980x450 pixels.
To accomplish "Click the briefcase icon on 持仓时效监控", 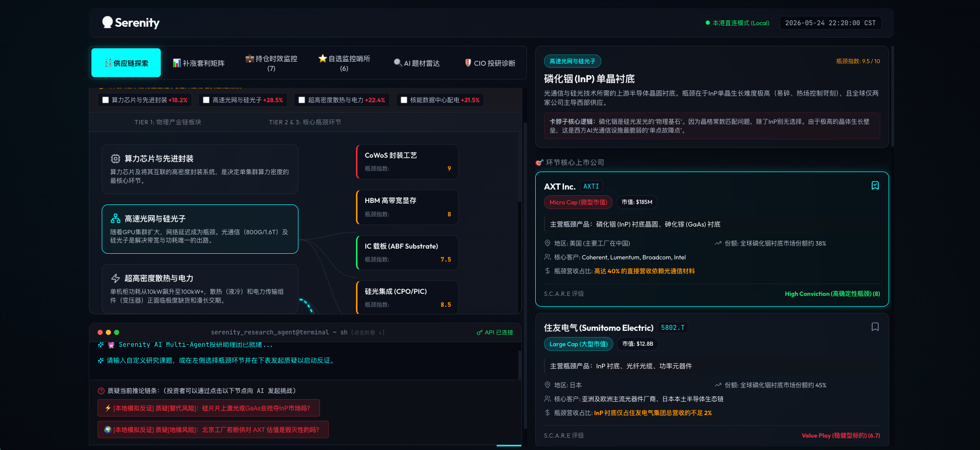I will click(x=250, y=59).
